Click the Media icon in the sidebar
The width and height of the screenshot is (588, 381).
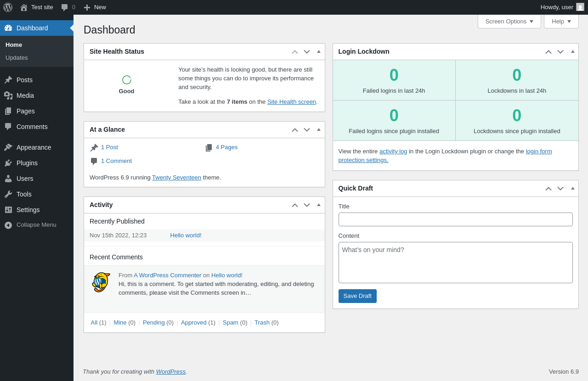click(8, 95)
